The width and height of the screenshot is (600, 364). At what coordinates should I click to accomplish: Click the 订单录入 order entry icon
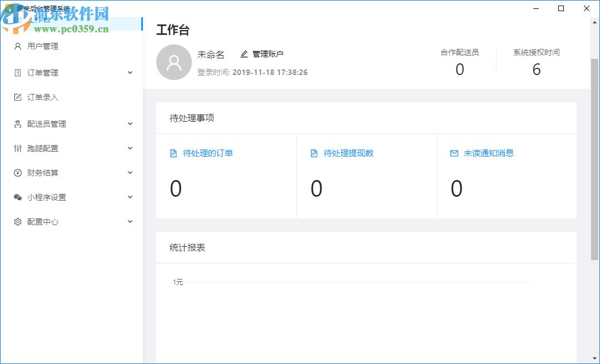point(17,97)
